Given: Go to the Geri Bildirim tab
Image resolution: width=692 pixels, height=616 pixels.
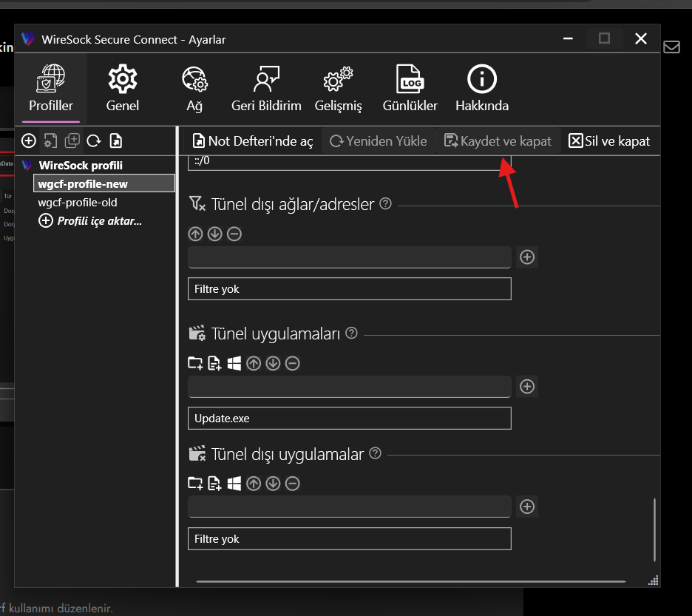Looking at the screenshot, I should pos(266,89).
